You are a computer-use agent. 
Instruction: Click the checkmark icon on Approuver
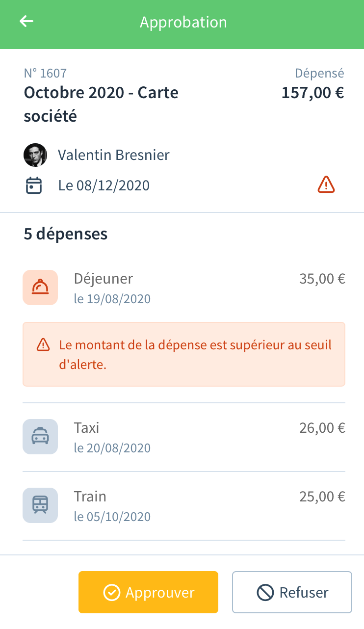111,593
